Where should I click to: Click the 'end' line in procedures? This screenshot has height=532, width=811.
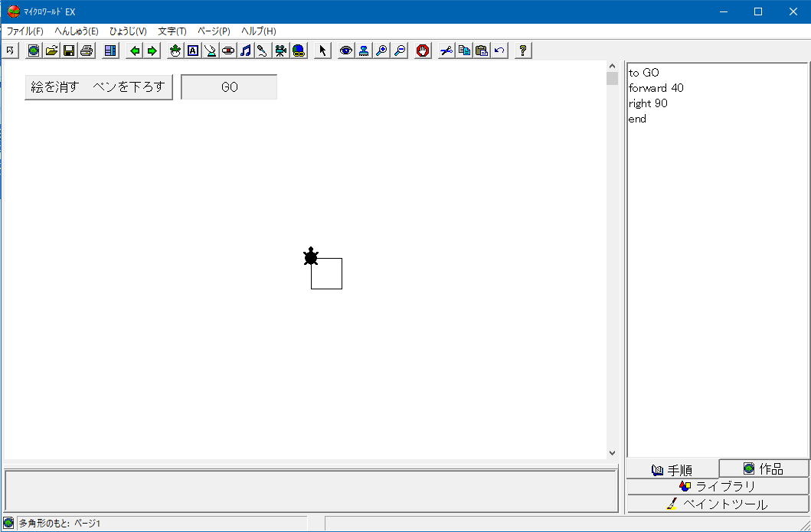click(x=637, y=119)
